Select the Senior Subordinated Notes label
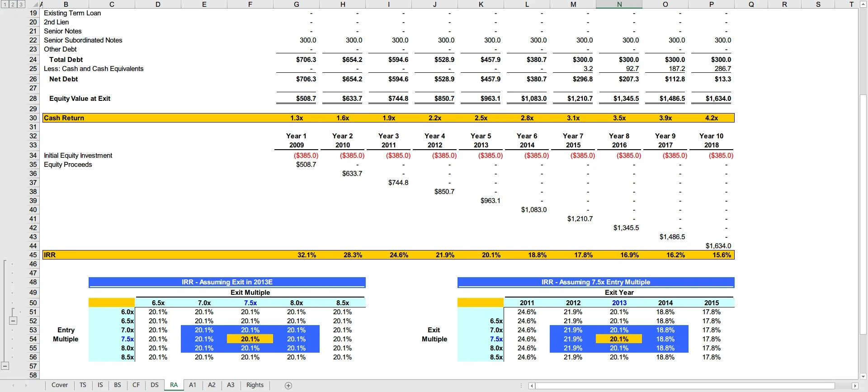Image resolution: width=868 pixels, height=392 pixels. click(83, 40)
